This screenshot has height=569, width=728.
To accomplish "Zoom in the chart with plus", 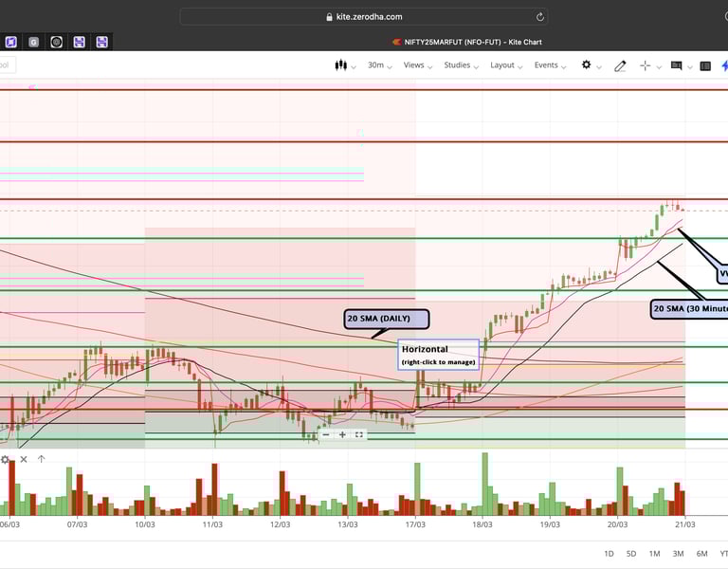I will [342, 434].
